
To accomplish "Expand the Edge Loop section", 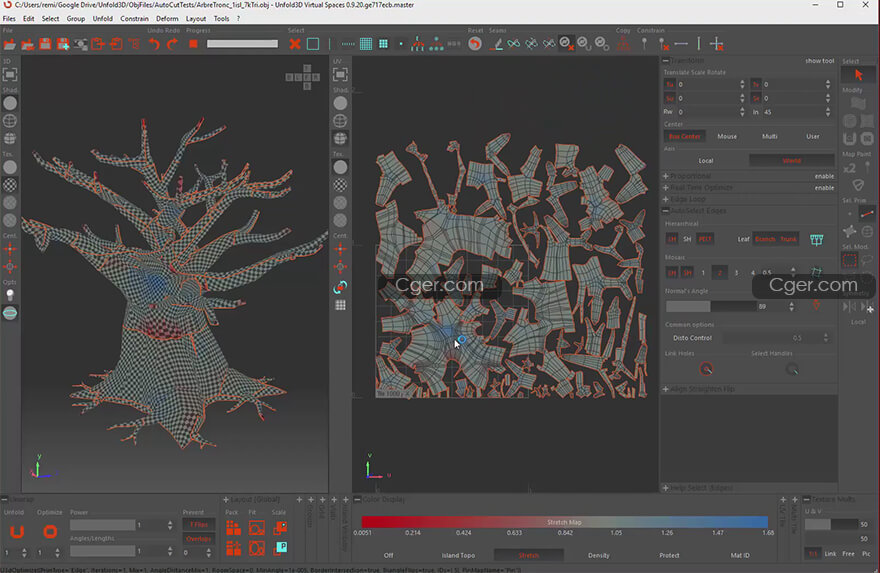I will [686, 199].
